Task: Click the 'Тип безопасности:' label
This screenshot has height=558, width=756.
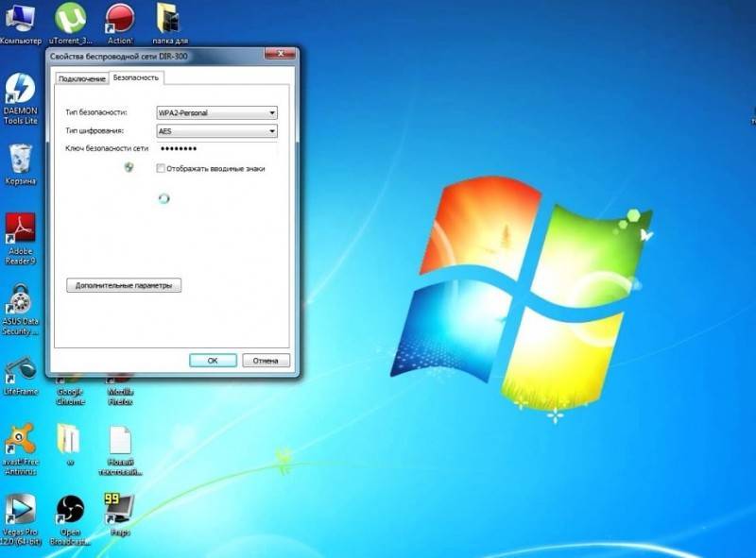Action: [96, 112]
